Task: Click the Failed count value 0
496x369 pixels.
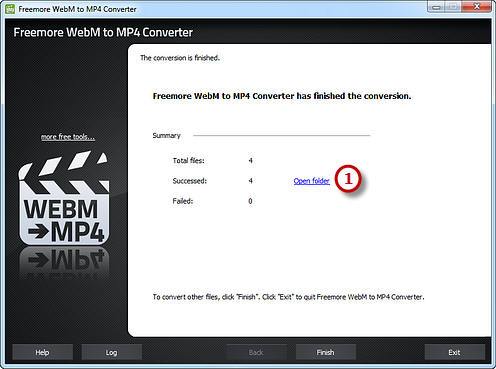Action: (x=250, y=201)
